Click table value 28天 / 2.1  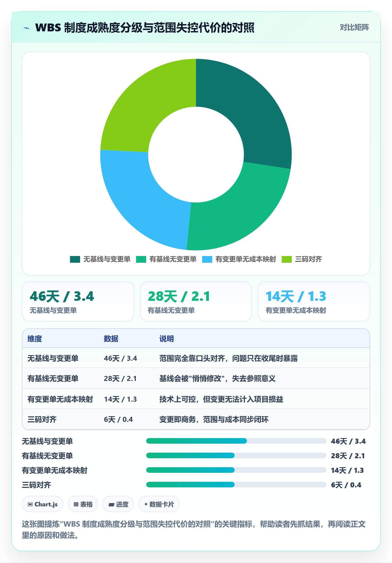120,378
